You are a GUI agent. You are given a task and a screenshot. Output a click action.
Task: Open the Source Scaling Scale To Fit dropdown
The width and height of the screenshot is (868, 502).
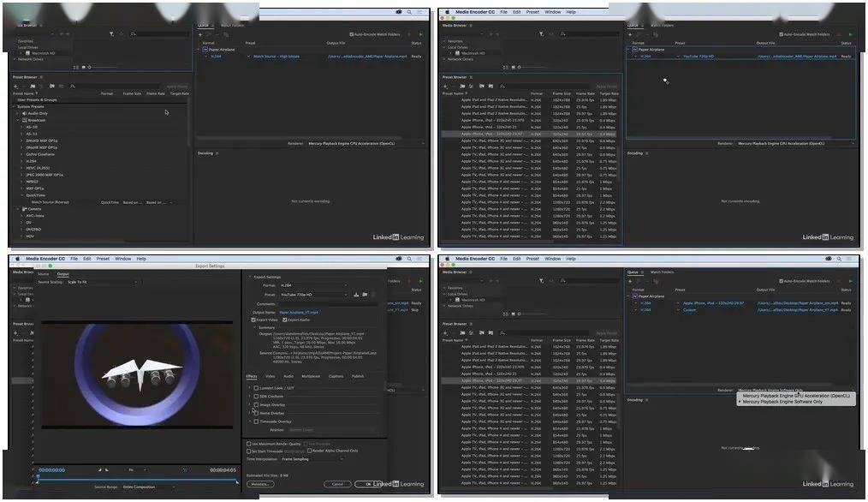[x=102, y=282]
